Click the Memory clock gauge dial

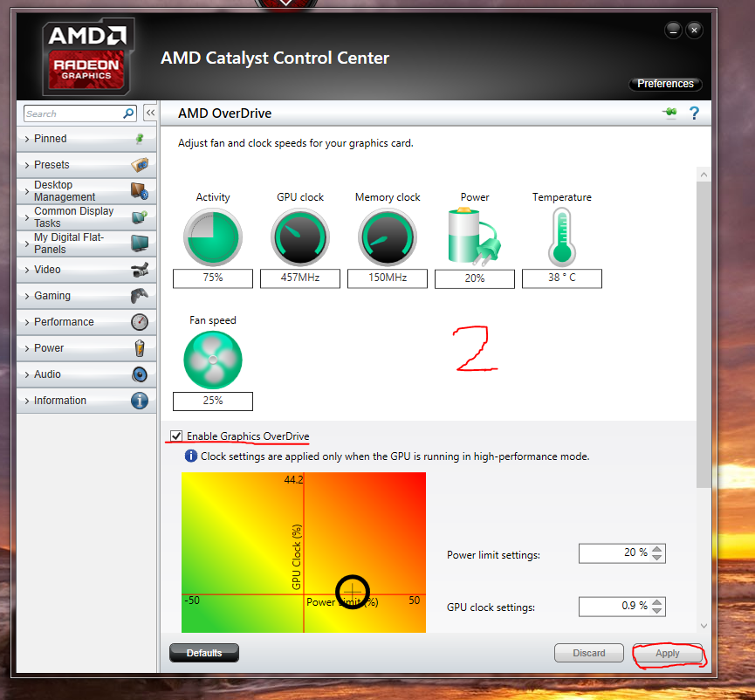pos(388,237)
